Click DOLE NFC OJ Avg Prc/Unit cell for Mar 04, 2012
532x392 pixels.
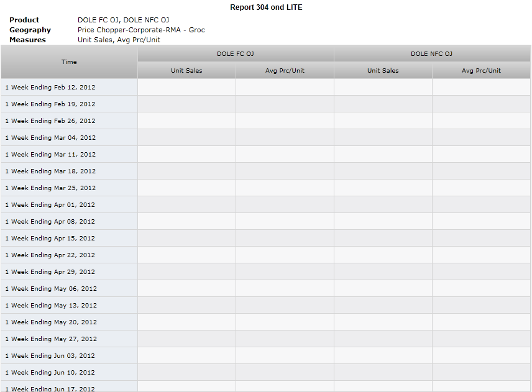tap(481, 138)
